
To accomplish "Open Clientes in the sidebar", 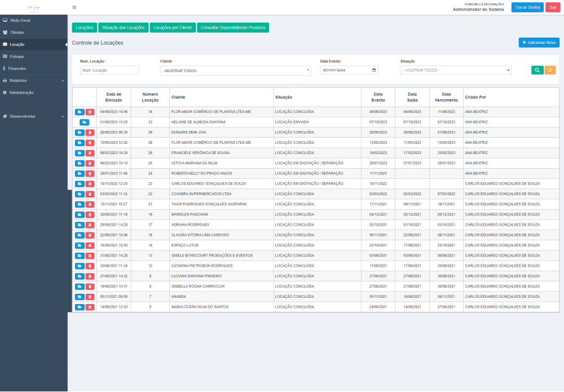I will coord(34,32).
